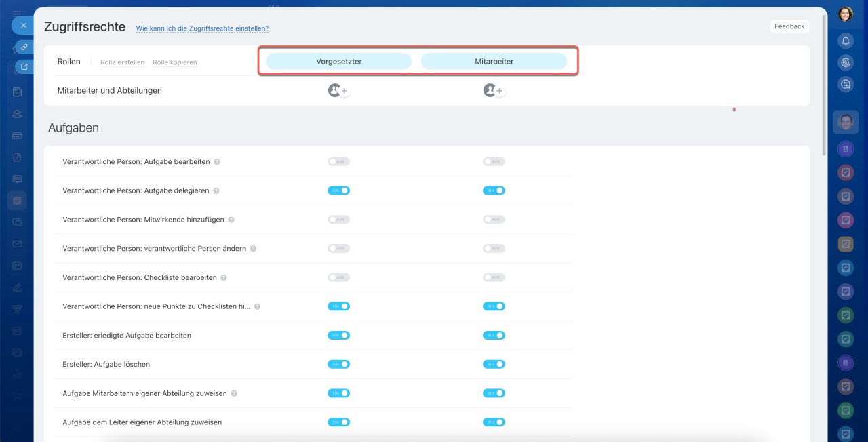Enable Checkliste bearbeiten for Mitarbeiter
The height and width of the screenshot is (442, 868).
494,278
